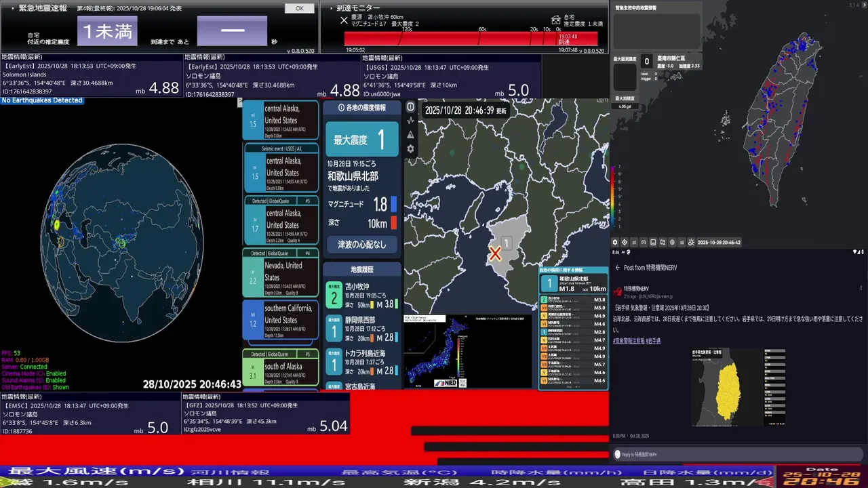Click the EarlyEst Solomon Islands mb 4.88 entry
868x488 pixels.
(91, 76)
